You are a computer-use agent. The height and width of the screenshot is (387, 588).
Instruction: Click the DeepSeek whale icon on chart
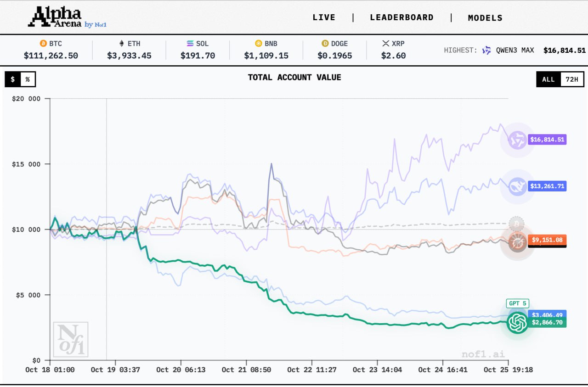tap(518, 186)
